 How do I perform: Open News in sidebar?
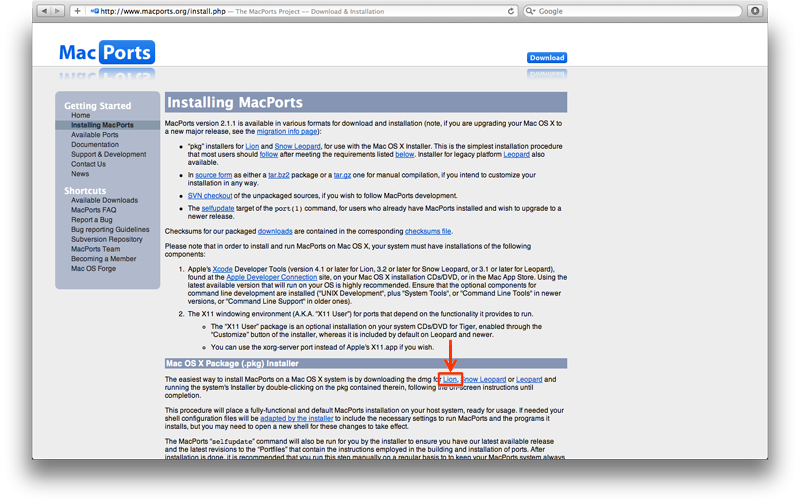click(80, 173)
